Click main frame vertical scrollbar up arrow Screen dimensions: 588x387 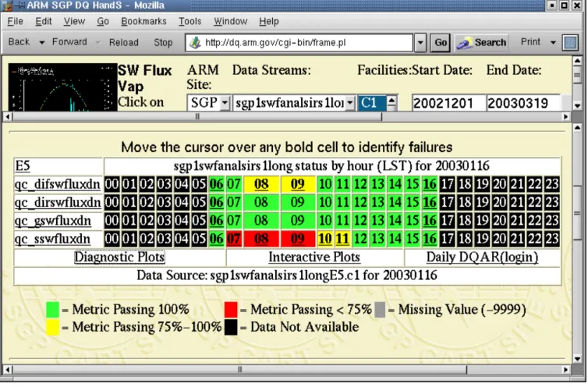578,129
